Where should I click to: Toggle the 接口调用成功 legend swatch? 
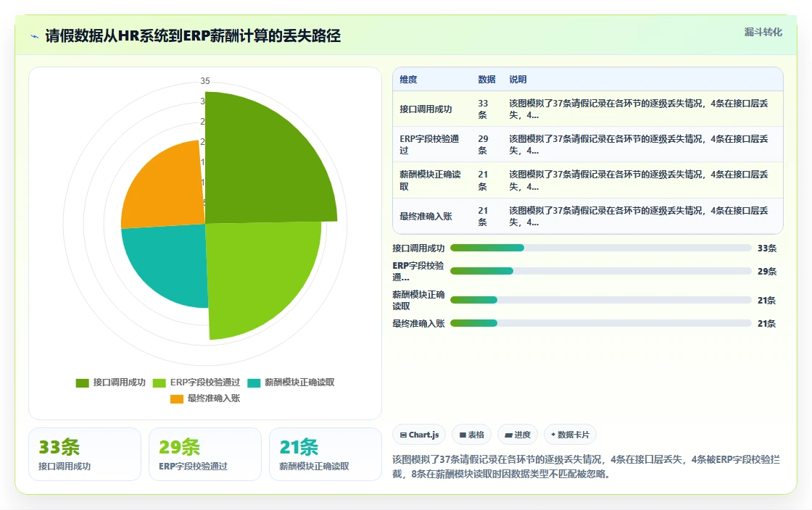(x=83, y=382)
